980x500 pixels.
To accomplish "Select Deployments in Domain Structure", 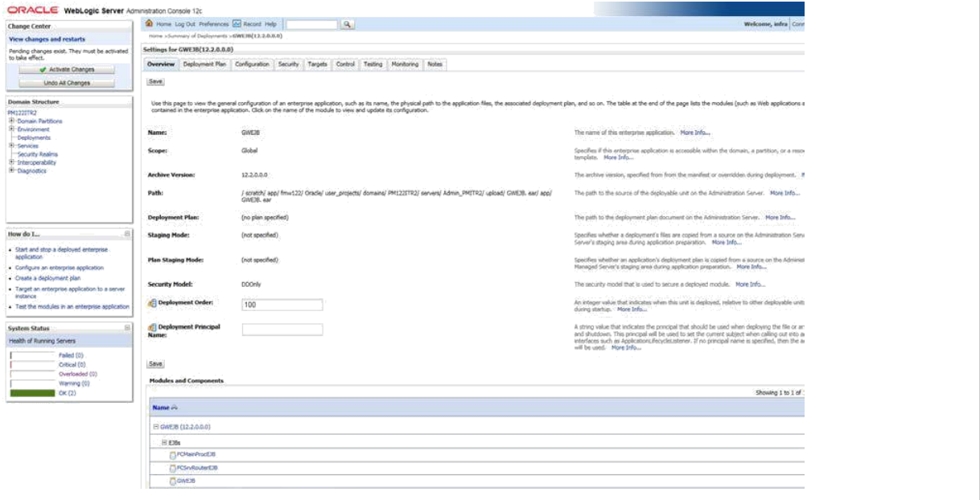I will [x=34, y=138].
